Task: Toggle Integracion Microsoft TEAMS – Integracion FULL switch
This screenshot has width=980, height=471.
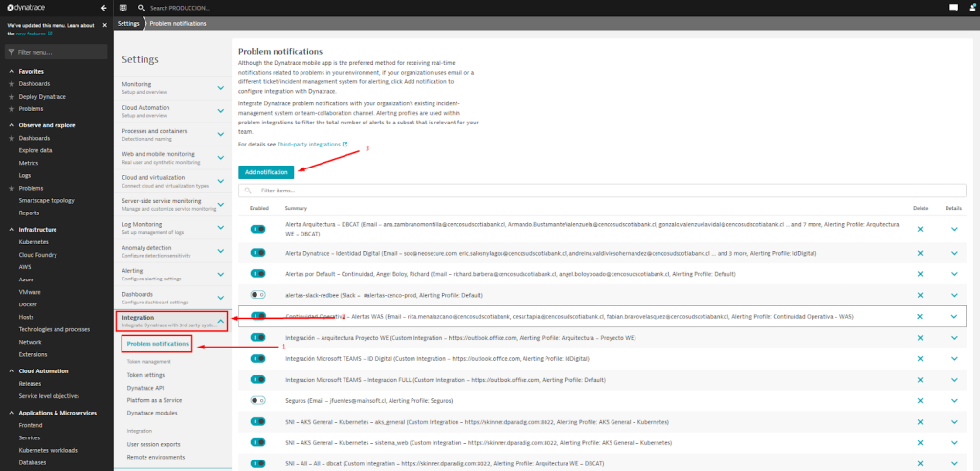Action: tap(257, 380)
